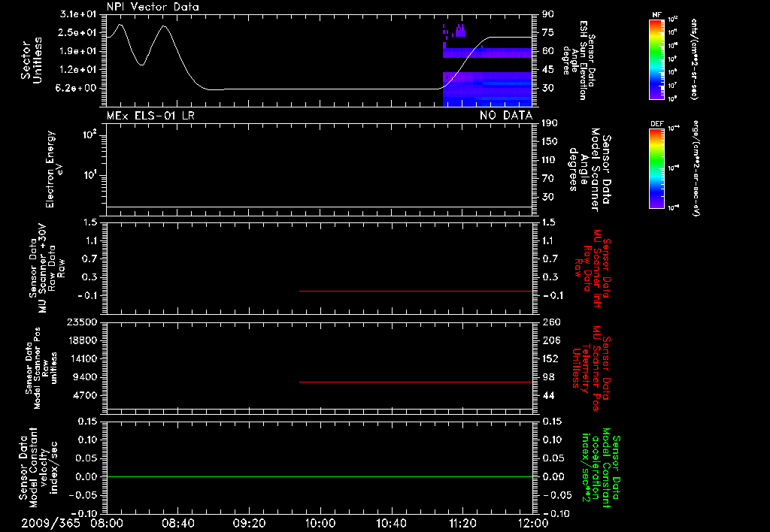Click the 'Sector Unitless' axis title
The height and width of the screenshot is (532, 770).
click(32, 60)
